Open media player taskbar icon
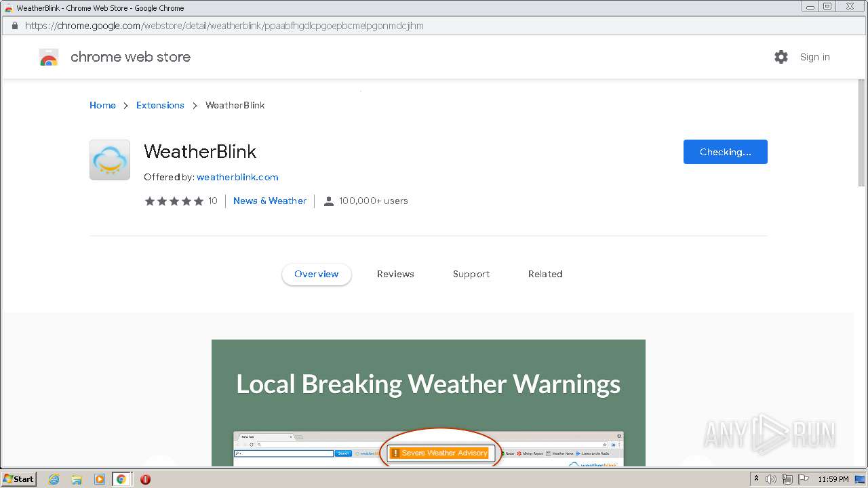The image size is (868, 488). coord(100,479)
